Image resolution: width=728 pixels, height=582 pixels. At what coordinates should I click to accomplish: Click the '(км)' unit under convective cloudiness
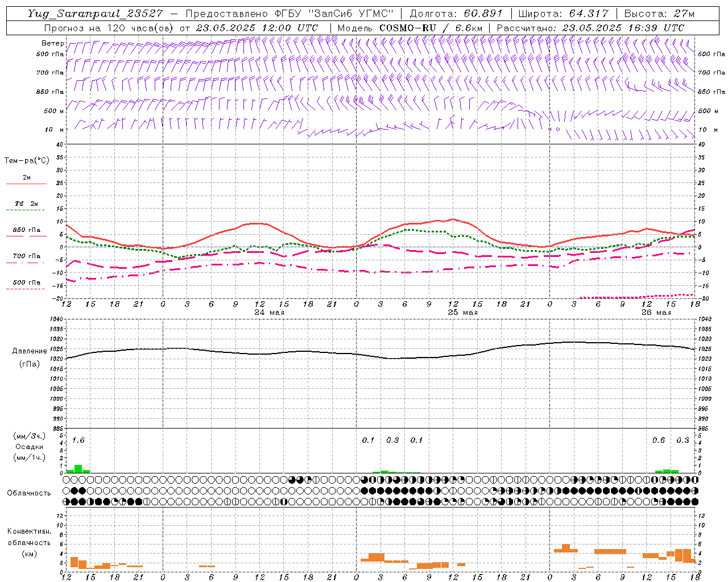pos(29,554)
